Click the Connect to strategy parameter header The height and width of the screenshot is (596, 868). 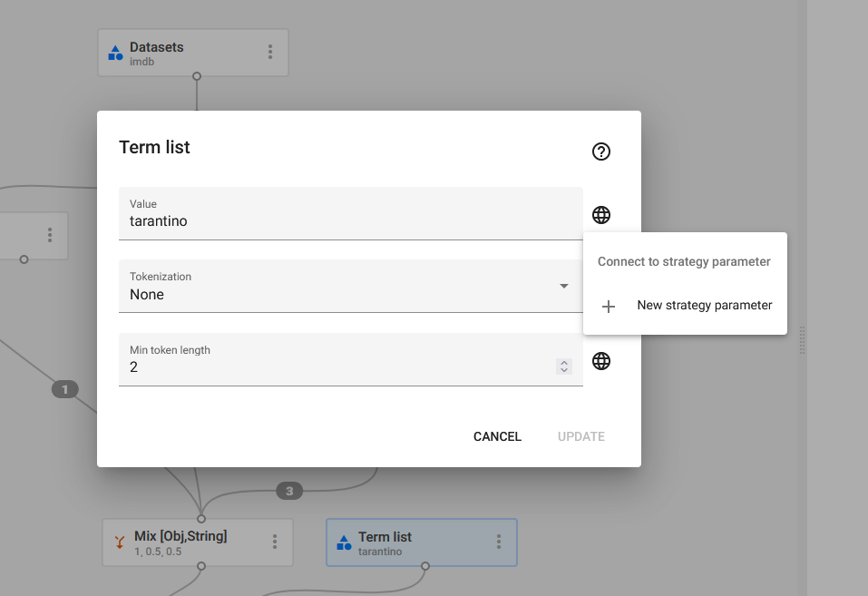tap(684, 261)
